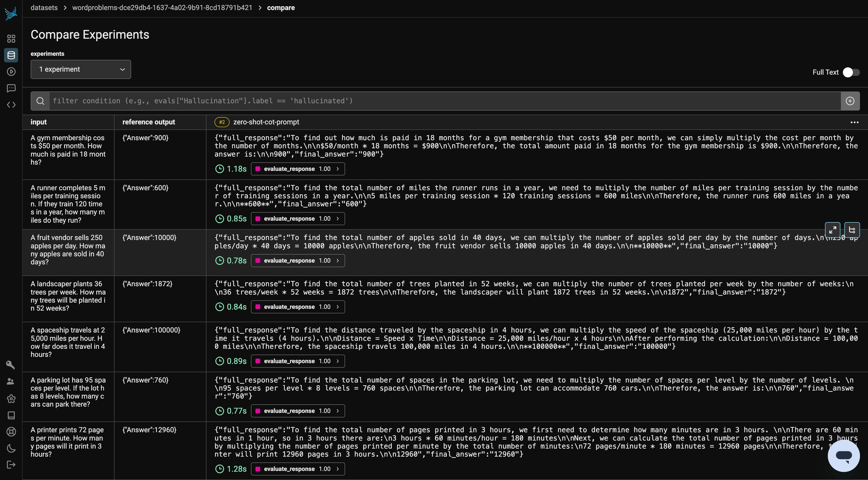Viewport: 868px width, 480px height.
Task: Click the add filter plus button
Action: (850, 101)
